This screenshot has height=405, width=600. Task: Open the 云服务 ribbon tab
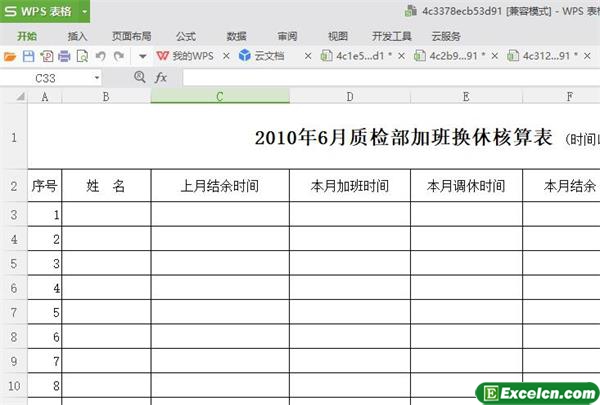click(446, 36)
